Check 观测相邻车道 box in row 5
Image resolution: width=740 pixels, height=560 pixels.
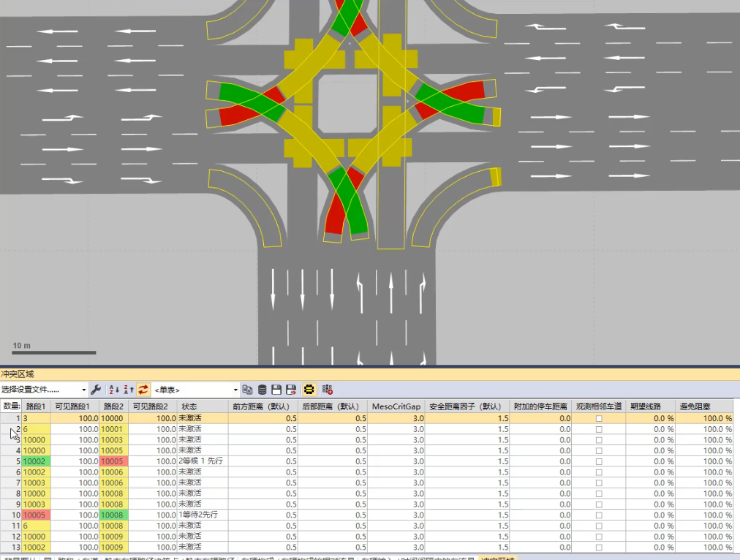pos(599,461)
